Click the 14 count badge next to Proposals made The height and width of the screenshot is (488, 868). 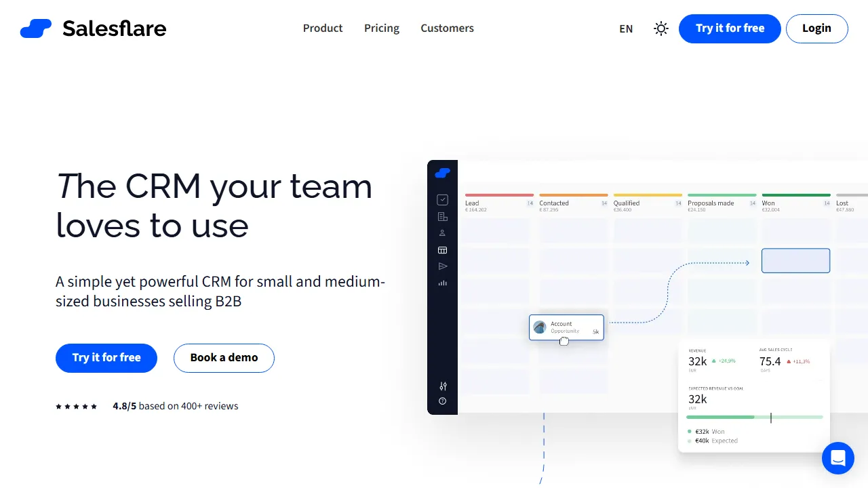753,203
